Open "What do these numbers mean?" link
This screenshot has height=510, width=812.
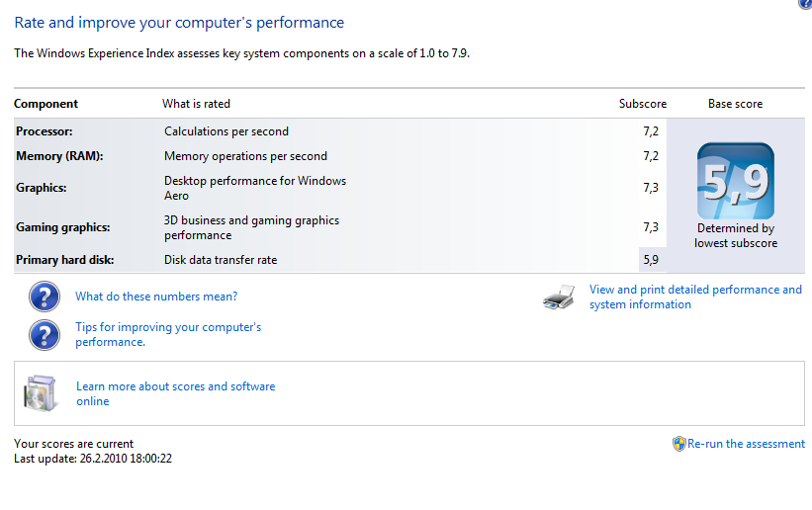(x=156, y=297)
